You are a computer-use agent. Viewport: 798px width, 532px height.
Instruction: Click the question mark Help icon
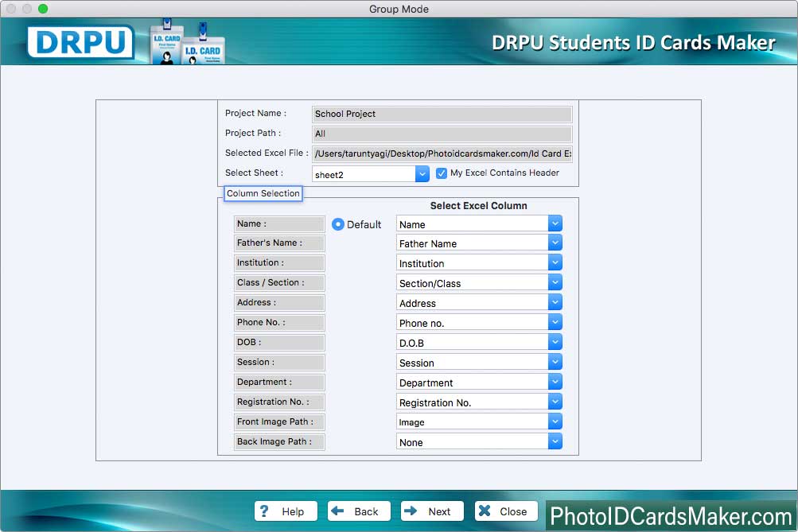(263, 511)
